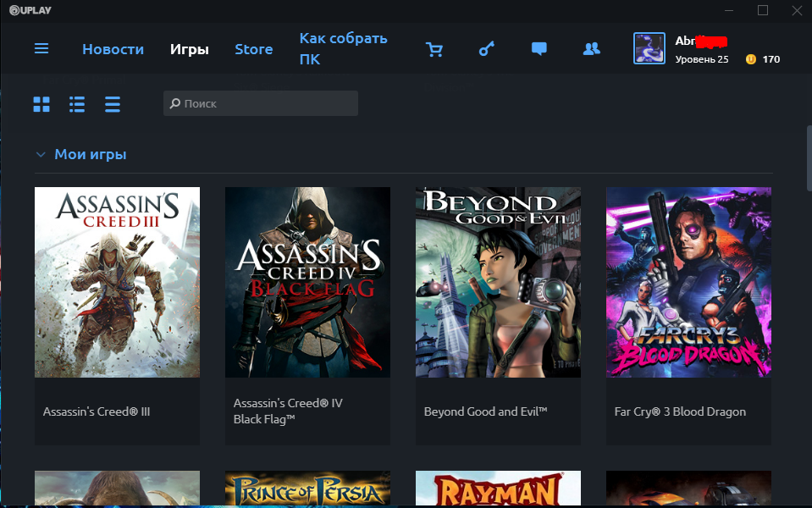Screen dimensions: 812x508
Task: Switch to grid tile view
Action: tap(41, 104)
